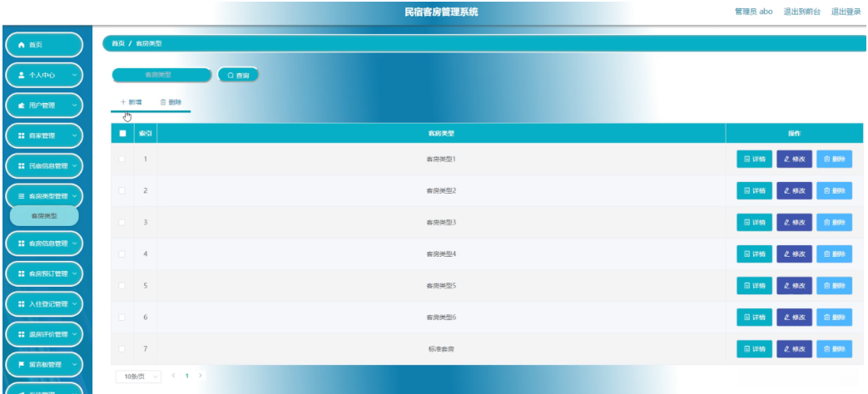Click the 删除 button above the table
This screenshot has width=868, height=394.
coord(171,102)
